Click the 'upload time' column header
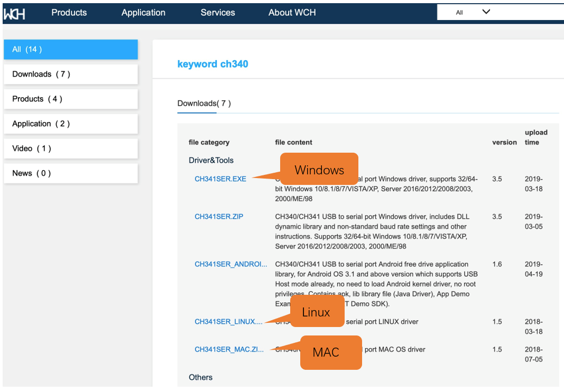 [536, 137]
